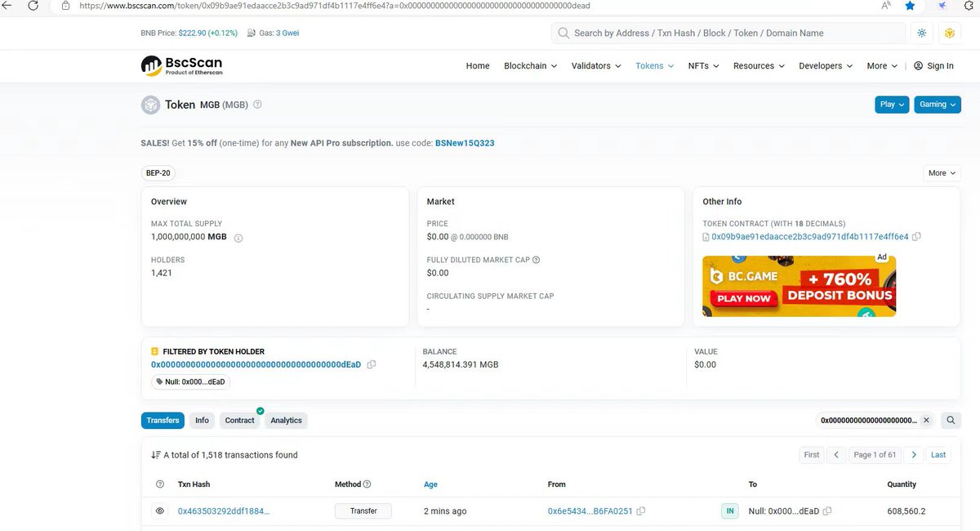This screenshot has width=980, height=531.
Task: Copy the filtered holder dEaD address
Action: pyautogui.click(x=372, y=364)
